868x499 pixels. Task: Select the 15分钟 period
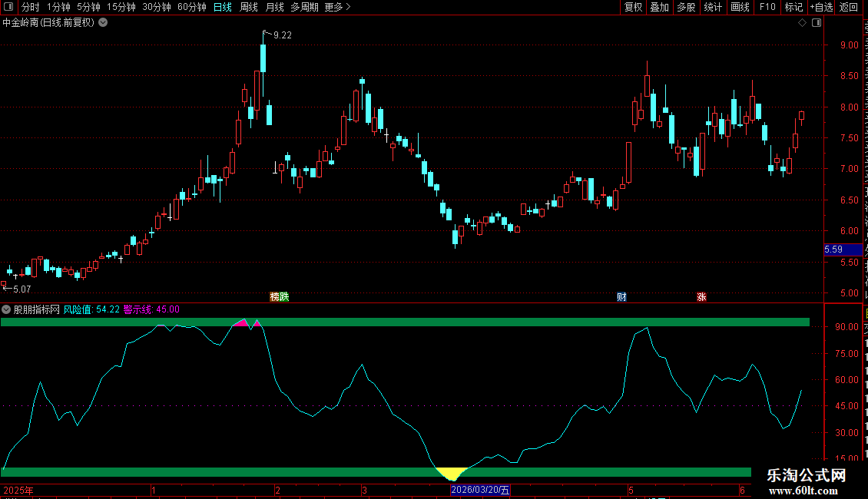point(121,7)
